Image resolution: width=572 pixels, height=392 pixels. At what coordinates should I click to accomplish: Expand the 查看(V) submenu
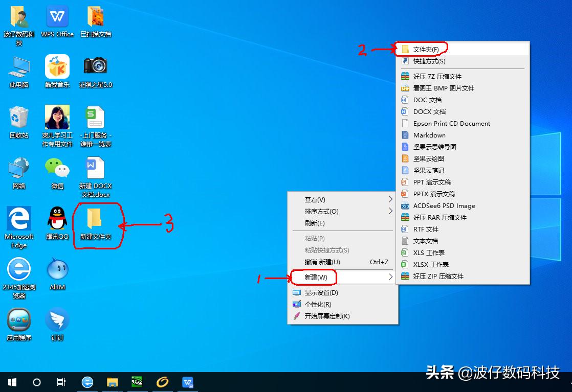[314, 199]
